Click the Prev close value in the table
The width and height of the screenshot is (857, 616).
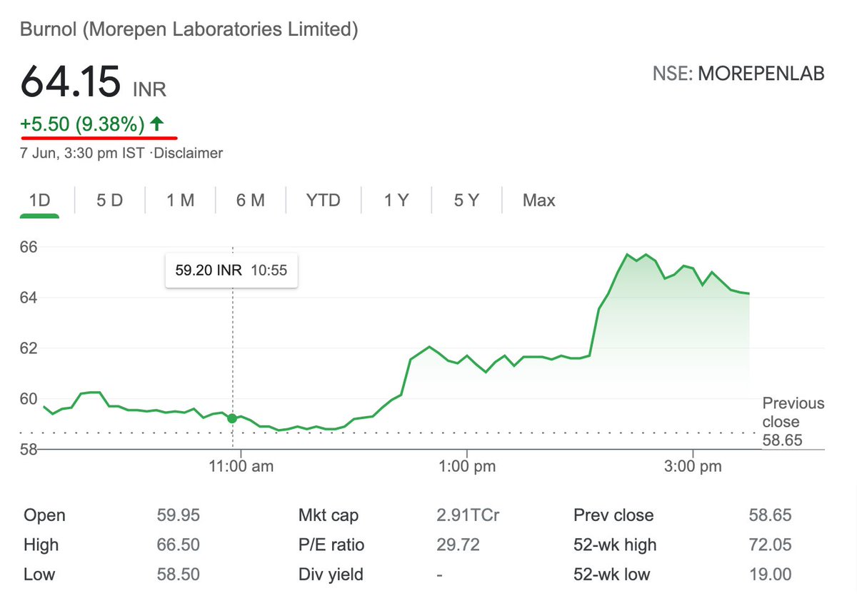(770, 515)
